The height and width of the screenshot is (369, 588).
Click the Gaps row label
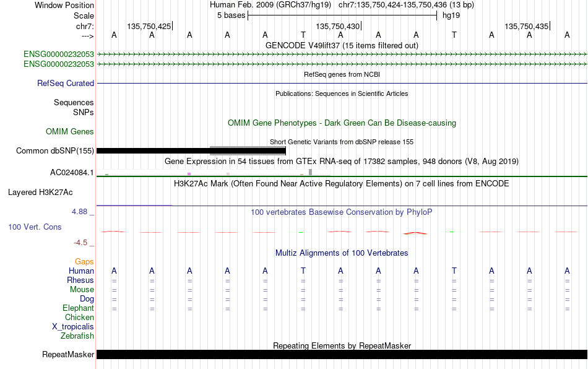pos(84,261)
